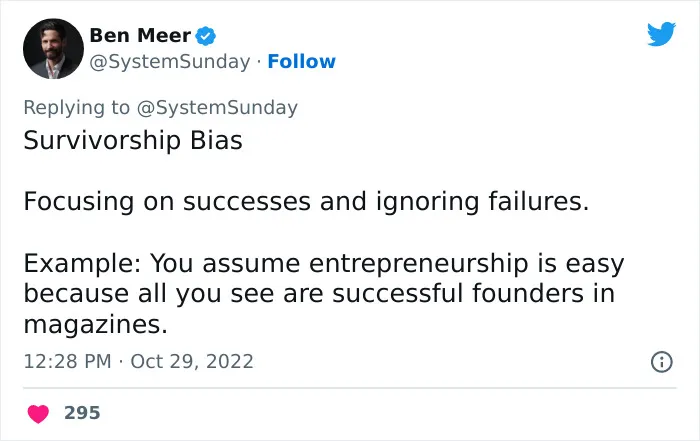Open the @SystemSunday mention in the reply line
Image resolution: width=700 pixels, height=441 pixels.
point(217,108)
